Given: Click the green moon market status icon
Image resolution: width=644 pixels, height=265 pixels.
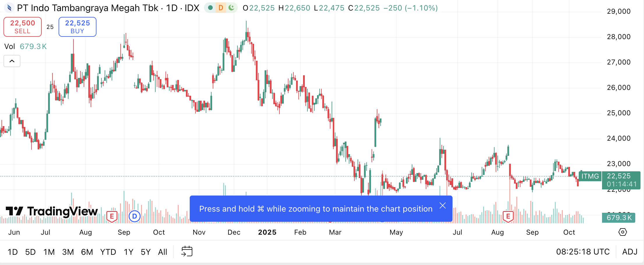Looking at the screenshot, I should 232,8.
